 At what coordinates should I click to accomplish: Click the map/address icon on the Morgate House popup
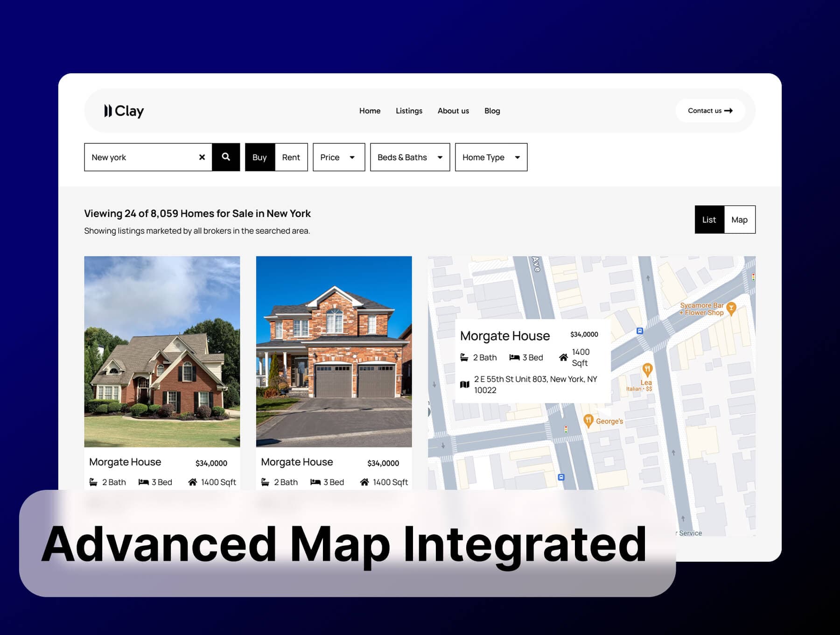pos(465,384)
